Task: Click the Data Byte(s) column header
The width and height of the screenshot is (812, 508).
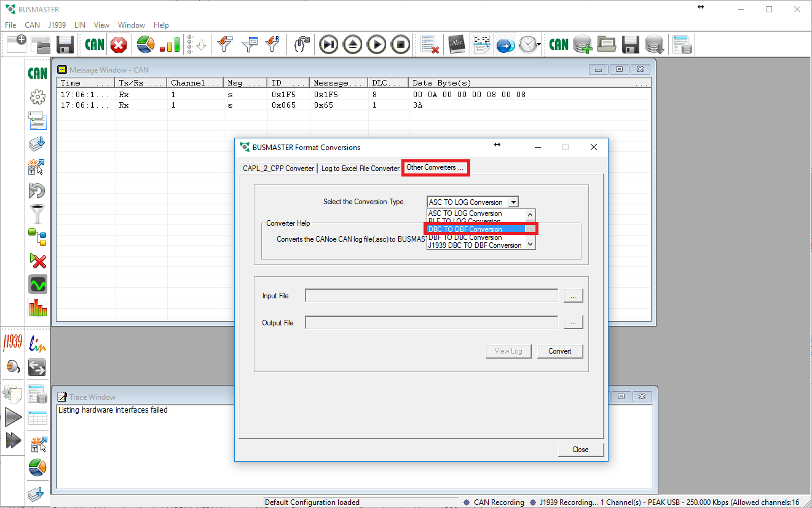Action: pyautogui.click(x=529, y=83)
